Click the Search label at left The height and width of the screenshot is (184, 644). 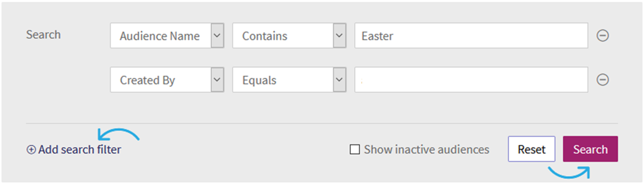(x=43, y=35)
